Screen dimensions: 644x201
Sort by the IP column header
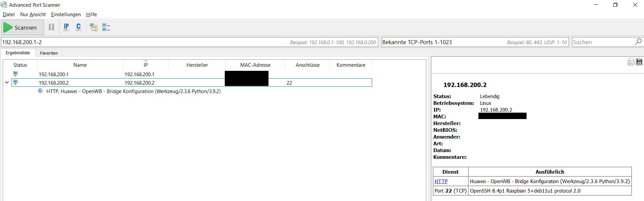[x=146, y=65]
